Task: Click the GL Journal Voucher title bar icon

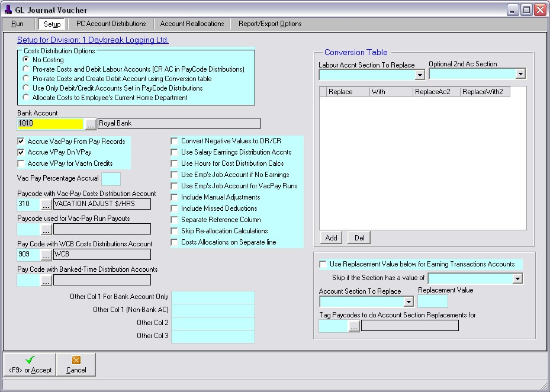Action: 8,10
